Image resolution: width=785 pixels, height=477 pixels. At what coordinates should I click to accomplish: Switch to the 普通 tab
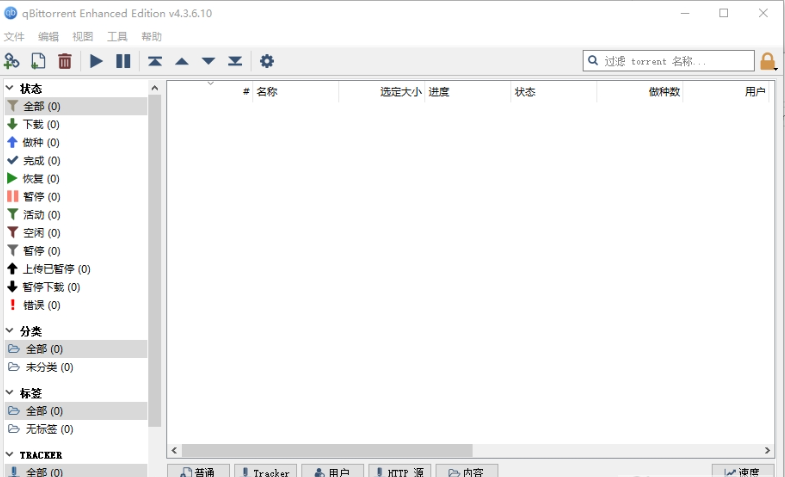pos(199,471)
